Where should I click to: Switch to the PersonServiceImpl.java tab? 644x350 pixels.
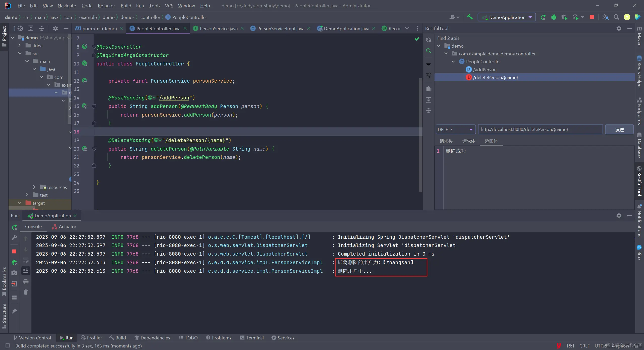coord(280,28)
